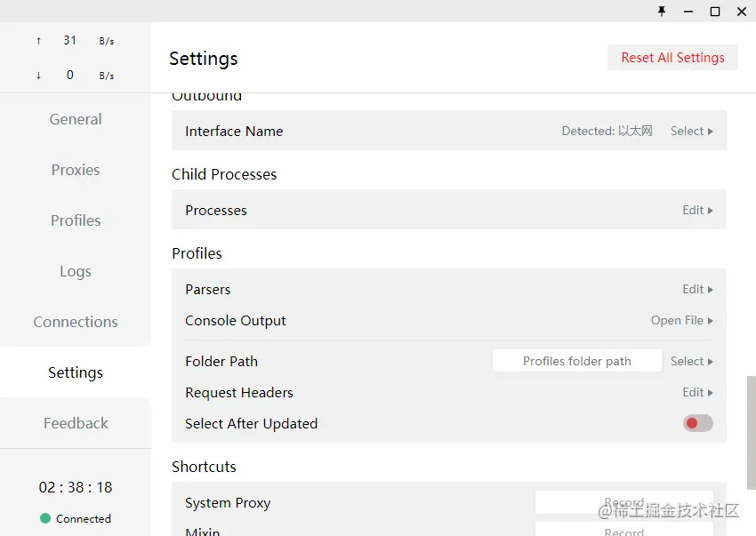Maximize the window using the square icon
756x536 pixels.
715,12
